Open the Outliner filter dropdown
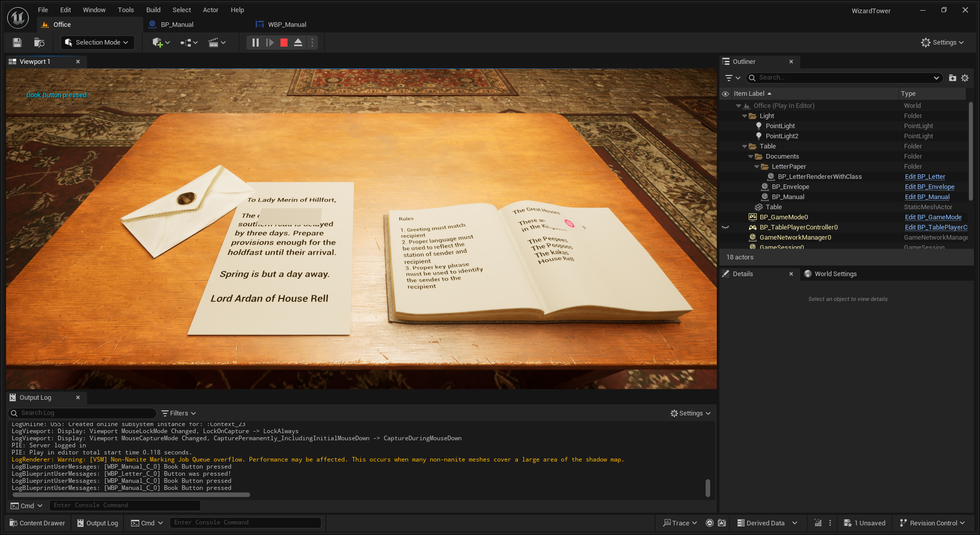 tap(732, 78)
